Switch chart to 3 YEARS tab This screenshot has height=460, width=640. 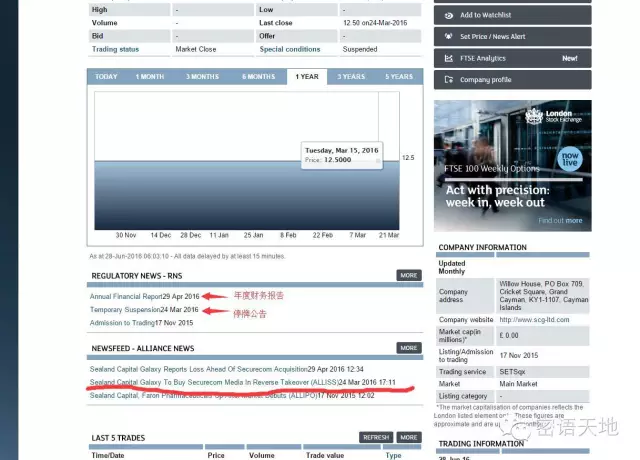(351, 77)
